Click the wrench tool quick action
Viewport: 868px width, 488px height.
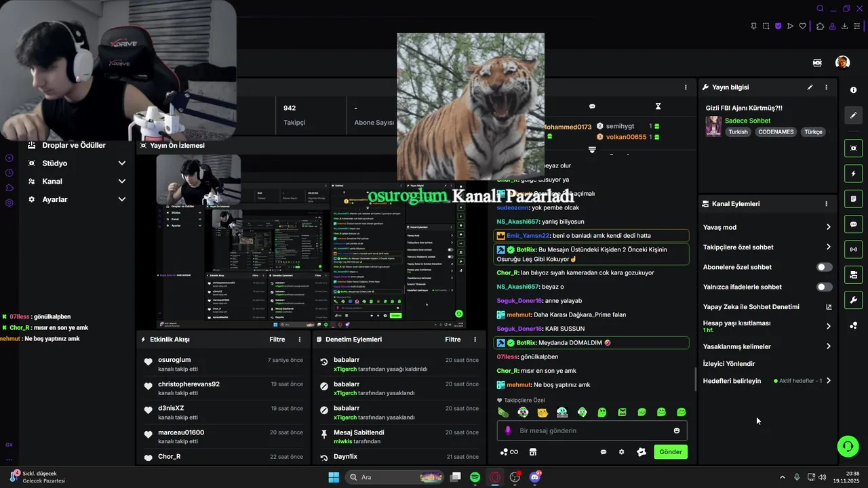[853, 300]
